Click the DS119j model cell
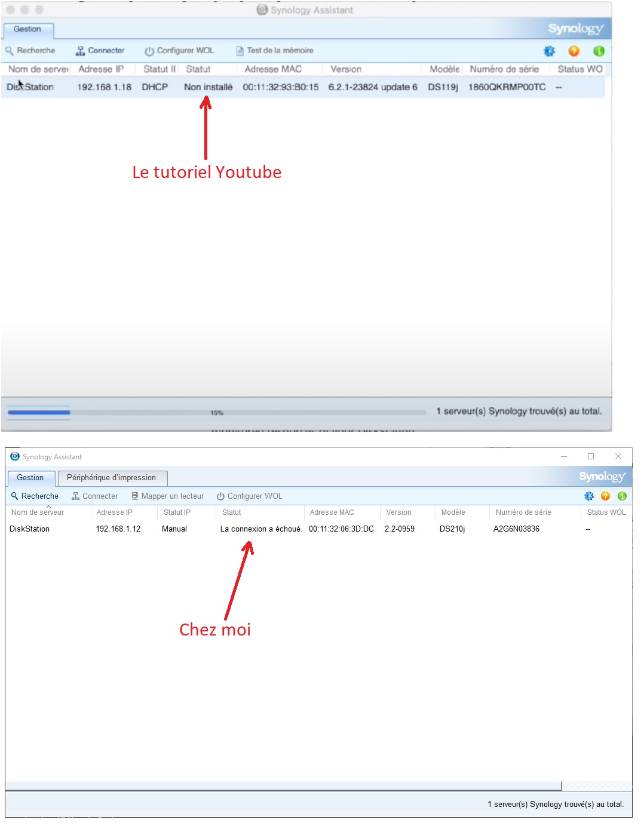 (x=443, y=87)
